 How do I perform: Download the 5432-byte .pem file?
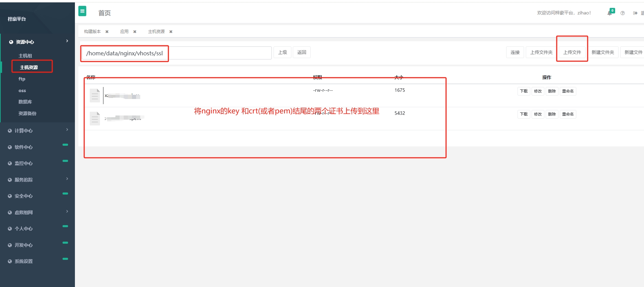point(524,114)
